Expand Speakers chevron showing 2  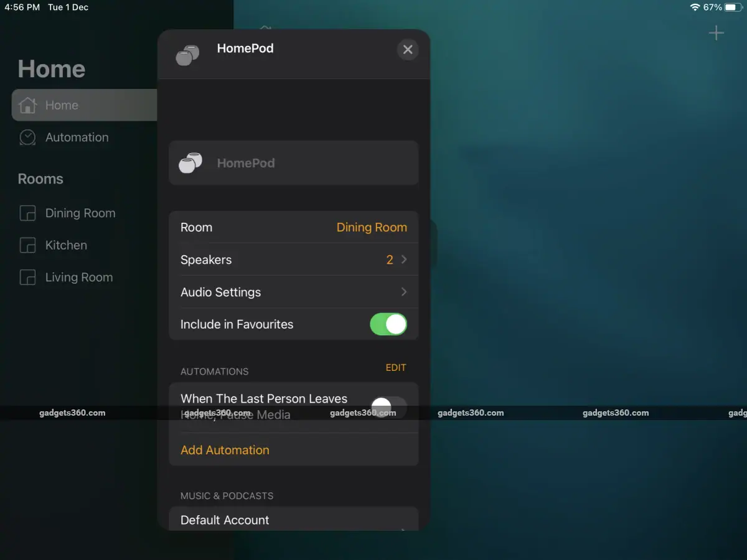point(404,259)
